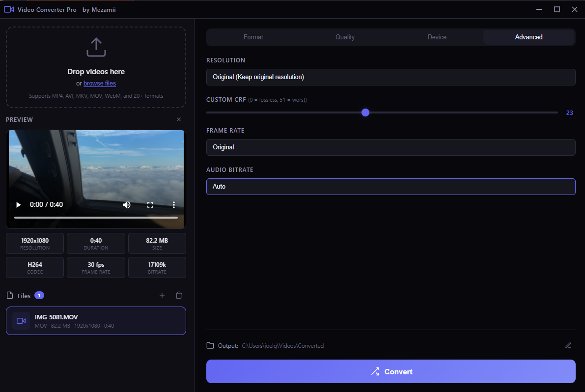
Task: Open the Resolution dropdown
Action: (390, 77)
